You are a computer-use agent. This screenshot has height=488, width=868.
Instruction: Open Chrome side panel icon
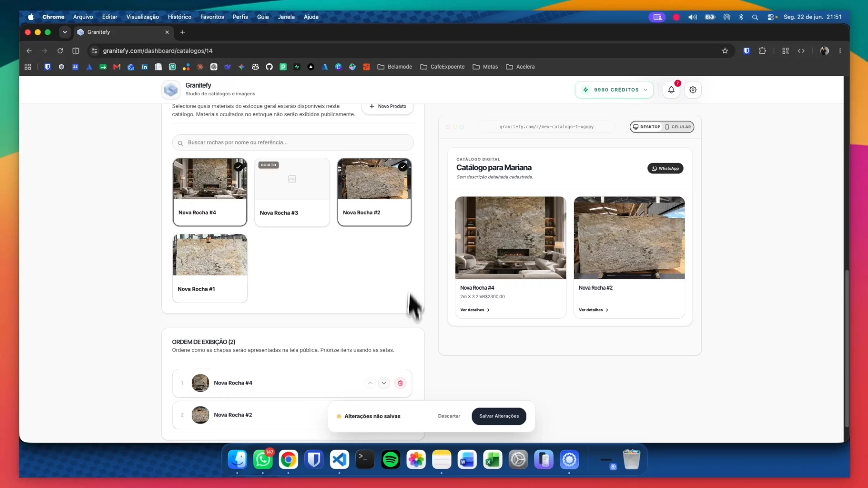[76, 51]
